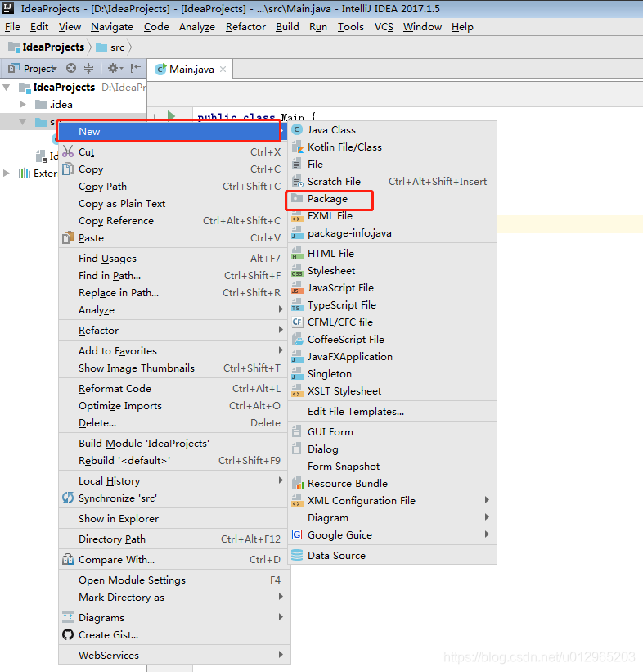Click the hide Project panel icon
The width and height of the screenshot is (643, 672).
click(x=136, y=68)
